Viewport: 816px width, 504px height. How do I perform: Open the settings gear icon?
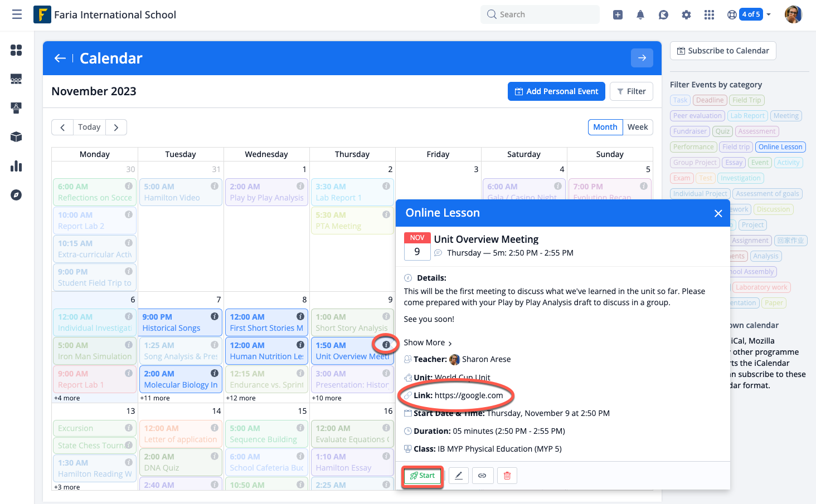686,15
